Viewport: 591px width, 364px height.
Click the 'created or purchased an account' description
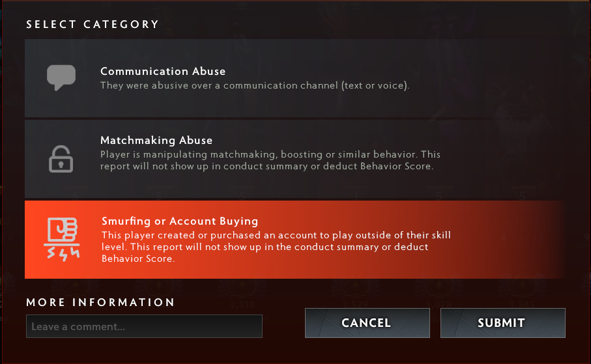276,246
